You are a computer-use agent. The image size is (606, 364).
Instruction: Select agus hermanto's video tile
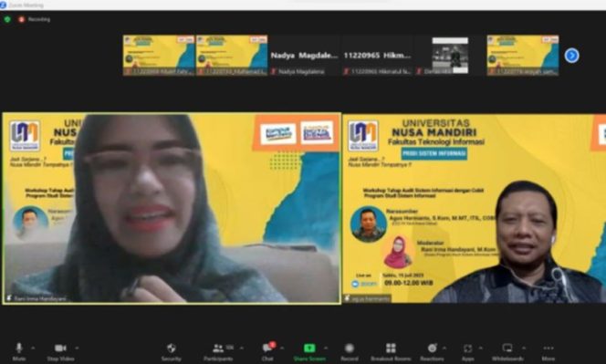click(475, 208)
